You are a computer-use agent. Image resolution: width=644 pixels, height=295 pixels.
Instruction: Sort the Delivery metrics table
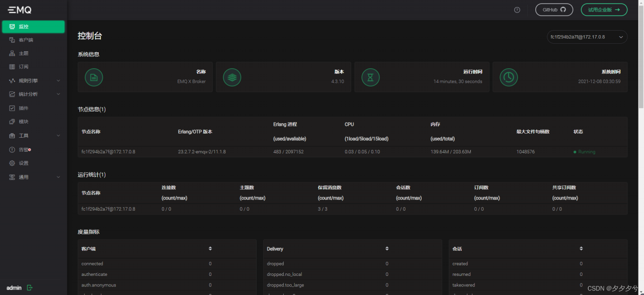[x=387, y=249]
